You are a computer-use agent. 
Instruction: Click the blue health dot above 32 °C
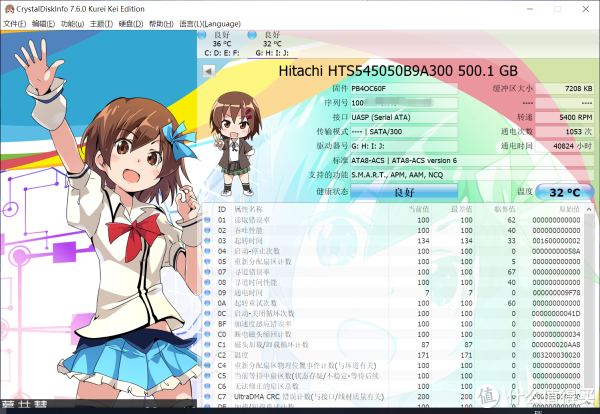(252, 35)
